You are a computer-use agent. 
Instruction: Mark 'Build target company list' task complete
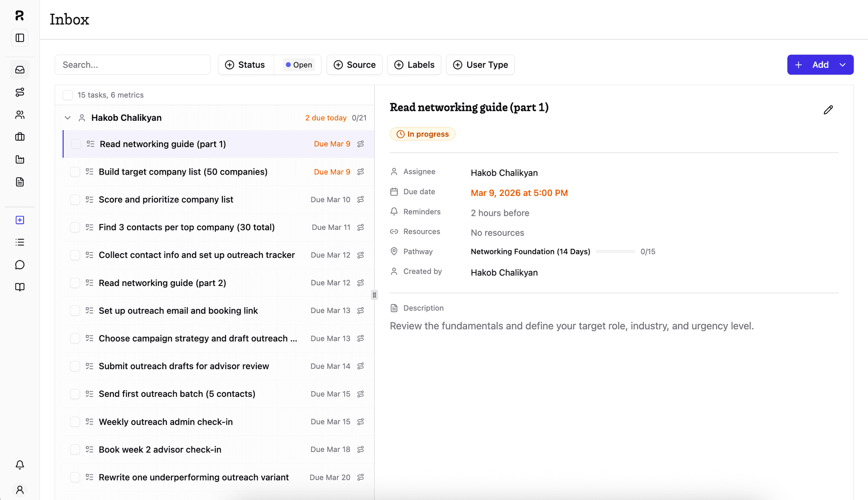point(75,171)
